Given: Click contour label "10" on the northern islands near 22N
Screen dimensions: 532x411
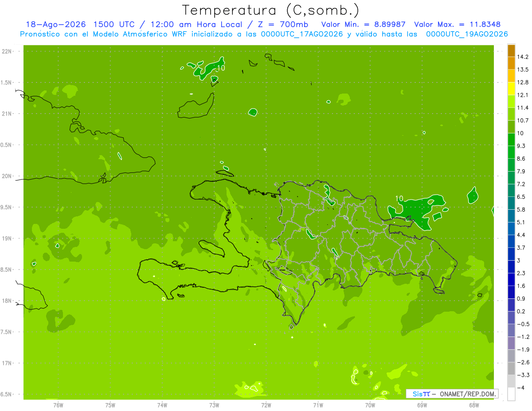Looking at the screenshot, I should 221,68.
